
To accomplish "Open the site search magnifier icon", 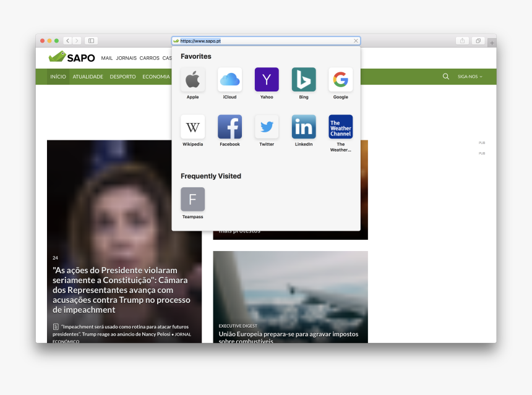I will click(446, 77).
